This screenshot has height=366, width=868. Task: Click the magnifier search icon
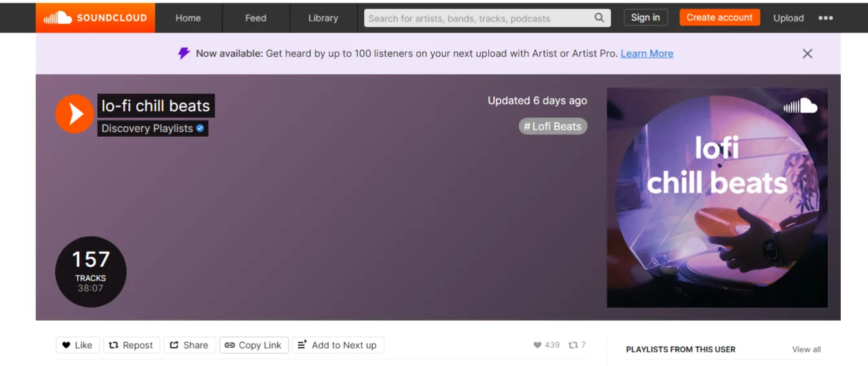tap(600, 17)
